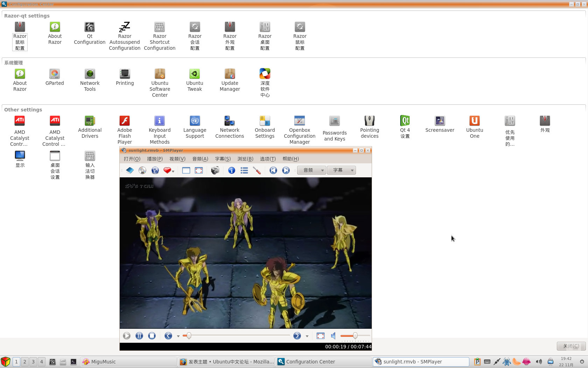Click the next track button
The image size is (588, 368).
coord(286,170)
